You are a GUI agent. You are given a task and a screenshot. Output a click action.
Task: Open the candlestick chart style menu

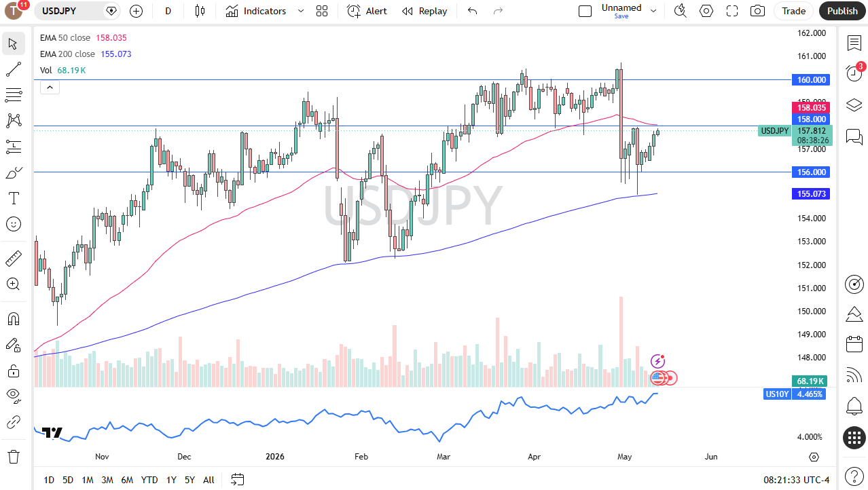click(x=199, y=11)
